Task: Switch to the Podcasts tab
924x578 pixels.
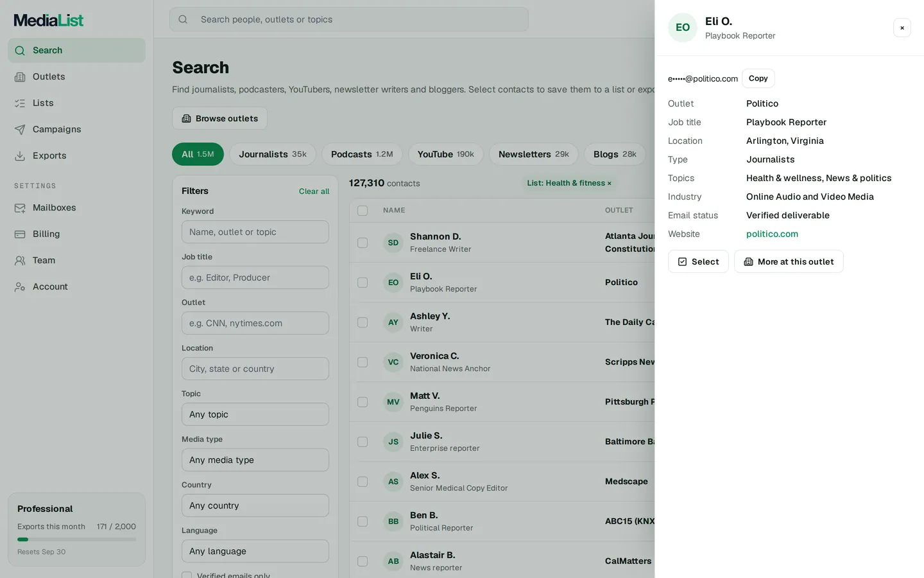Action: point(362,154)
